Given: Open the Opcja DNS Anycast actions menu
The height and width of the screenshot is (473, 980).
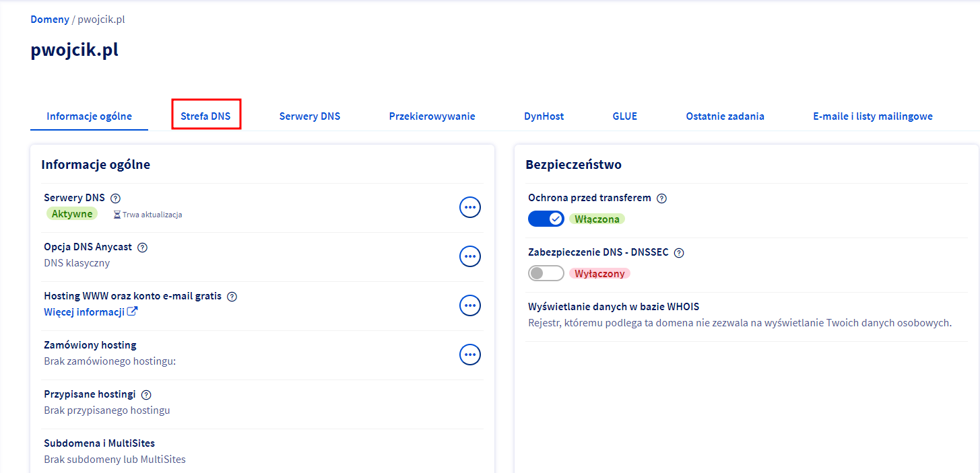Looking at the screenshot, I should [x=469, y=256].
